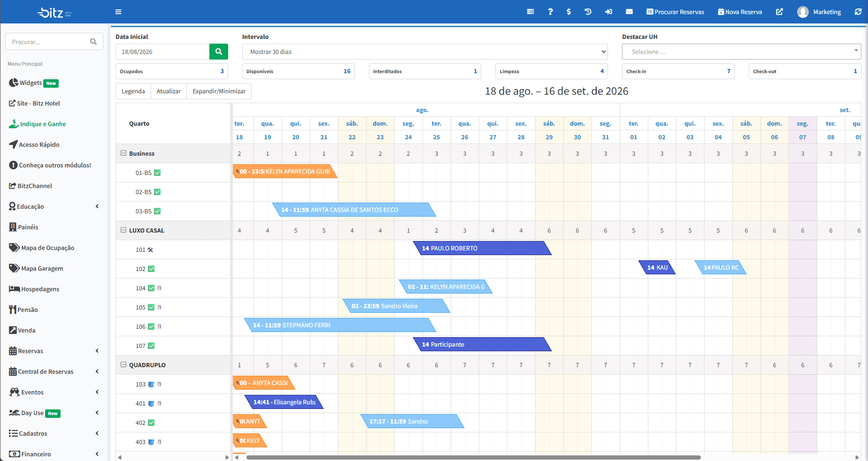This screenshot has height=461, width=868.
Task: Collapse the QUADRUPLO room category
Action: pyautogui.click(x=123, y=364)
